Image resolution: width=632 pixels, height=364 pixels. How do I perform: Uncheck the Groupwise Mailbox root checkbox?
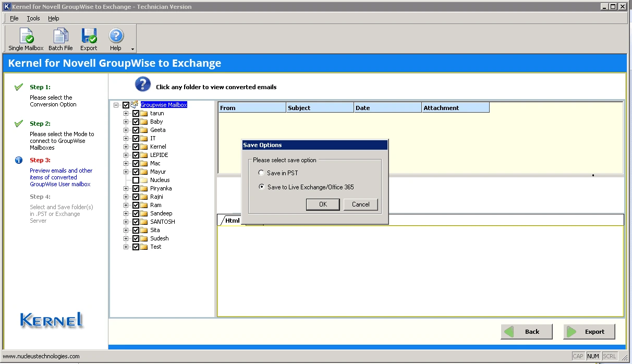pyautogui.click(x=126, y=105)
